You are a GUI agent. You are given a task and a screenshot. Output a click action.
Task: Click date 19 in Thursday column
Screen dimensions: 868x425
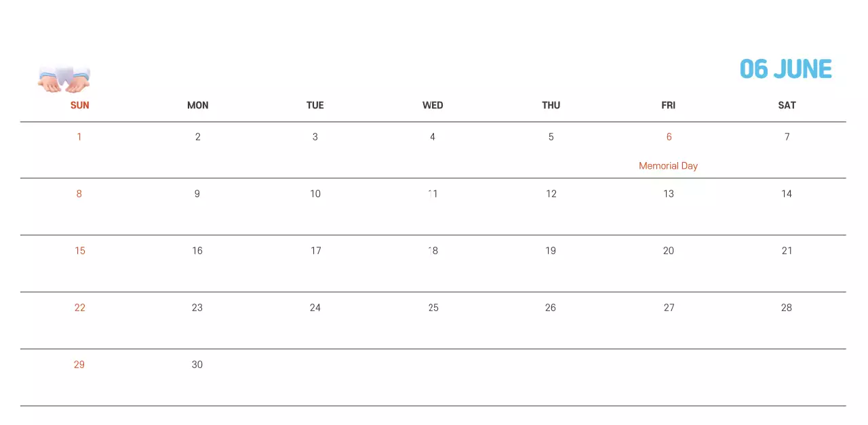[x=551, y=251]
